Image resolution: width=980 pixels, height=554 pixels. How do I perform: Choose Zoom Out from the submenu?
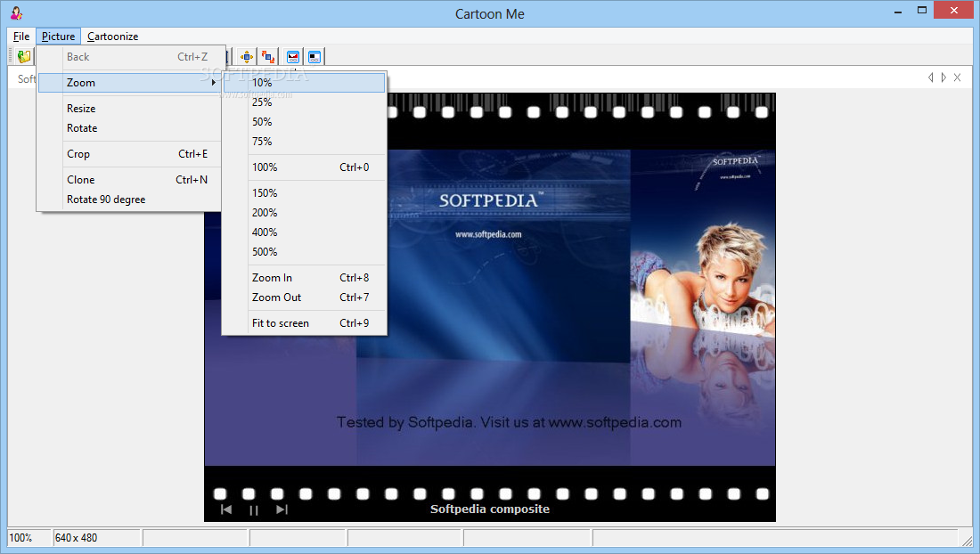coord(305,297)
